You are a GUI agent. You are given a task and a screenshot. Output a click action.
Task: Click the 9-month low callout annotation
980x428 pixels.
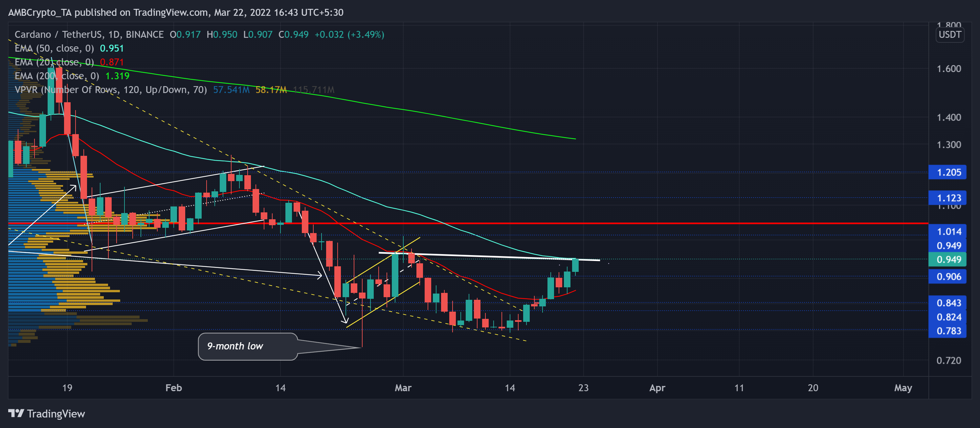click(248, 346)
